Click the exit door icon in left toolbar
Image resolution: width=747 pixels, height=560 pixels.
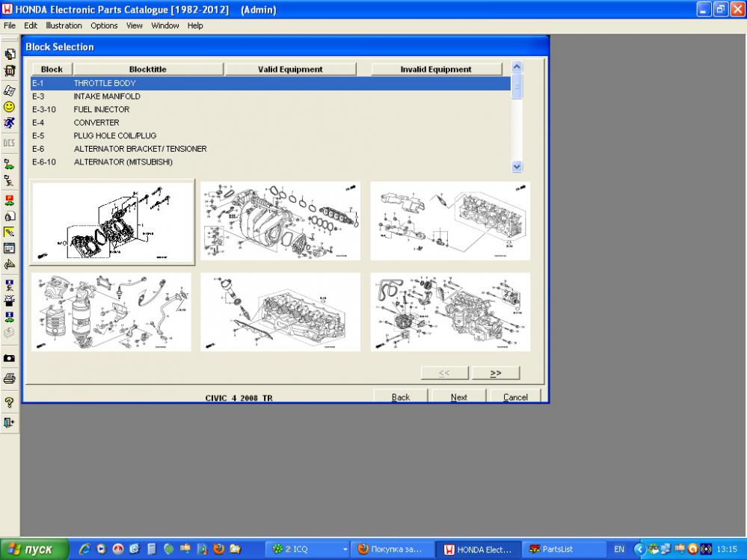point(9,422)
